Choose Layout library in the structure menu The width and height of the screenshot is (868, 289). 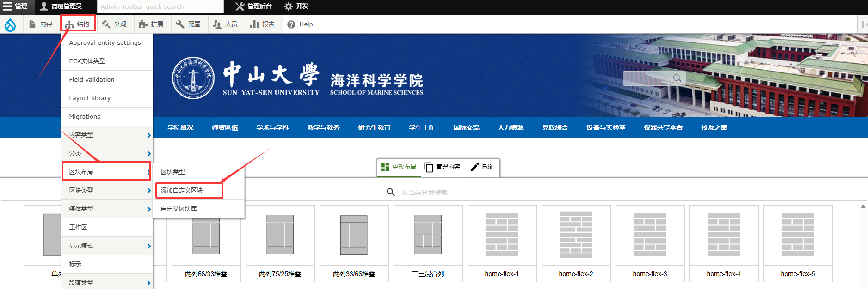(90, 98)
